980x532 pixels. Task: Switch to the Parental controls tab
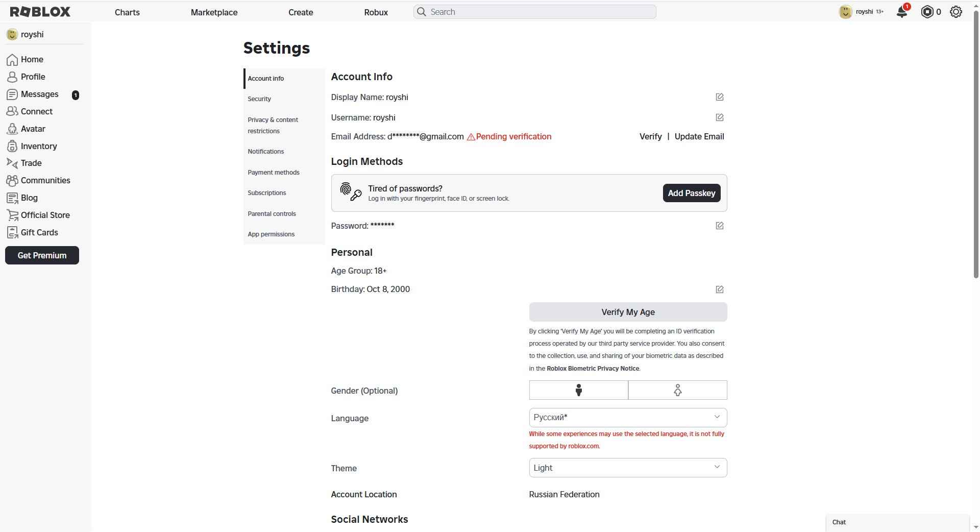tap(272, 213)
